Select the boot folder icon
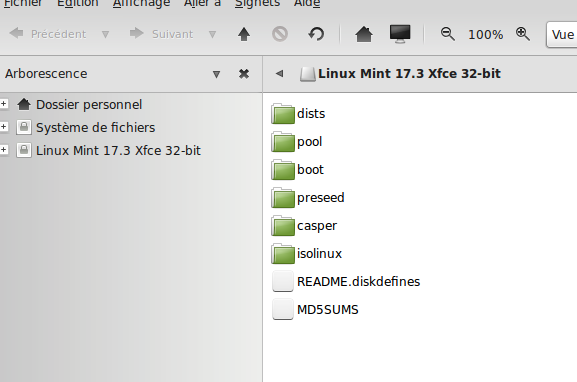Image resolution: width=577 pixels, height=382 pixels. point(283,169)
